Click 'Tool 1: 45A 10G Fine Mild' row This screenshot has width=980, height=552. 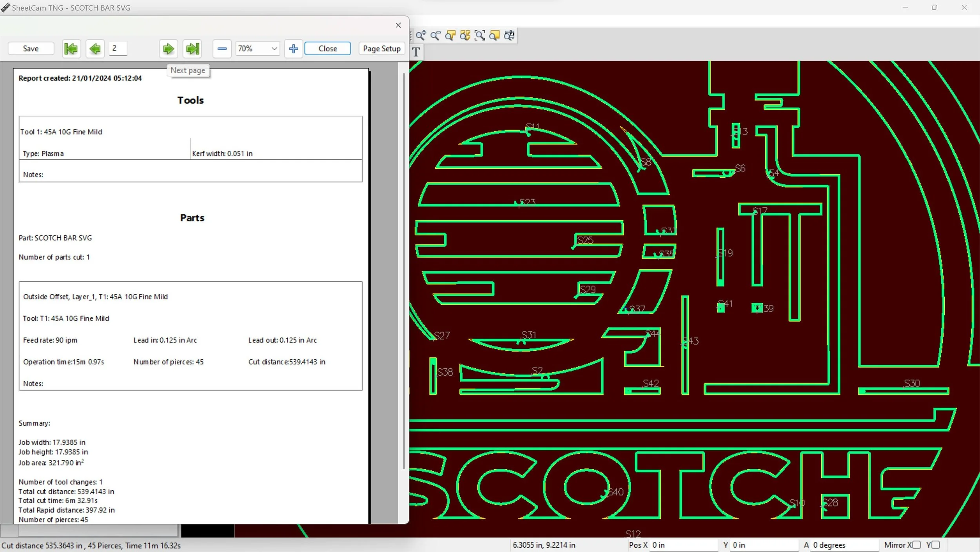(61, 132)
